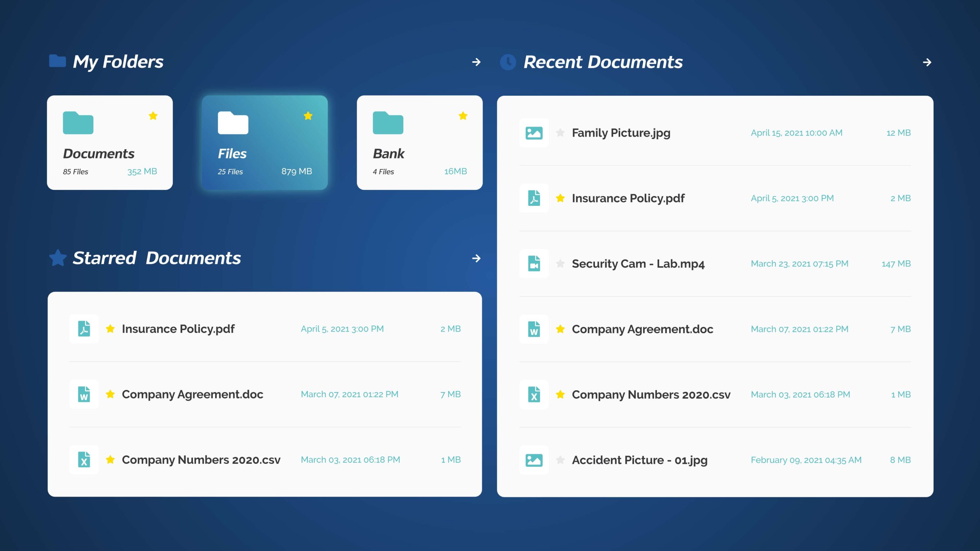980x551 pixels.
Task: Toggle star on Security Cam - Lab.mp4
Action: 560,264
